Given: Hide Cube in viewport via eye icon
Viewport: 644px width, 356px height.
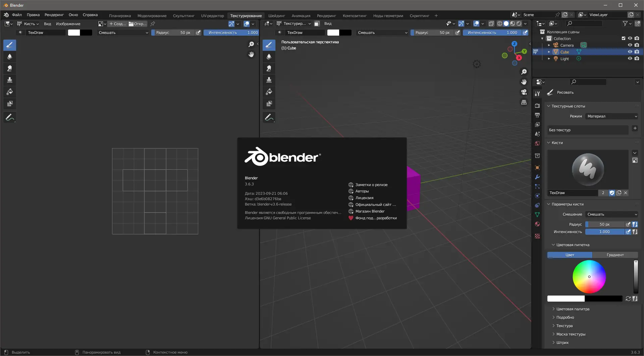Looking at the screenshot, I should tap(630, 52).
